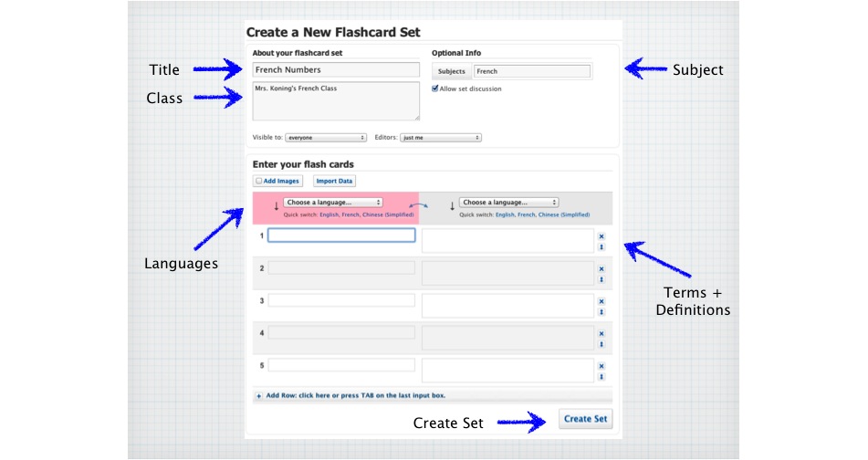Choose a language for the definitions column
The image size is (868, 460).
pos(508,202)
